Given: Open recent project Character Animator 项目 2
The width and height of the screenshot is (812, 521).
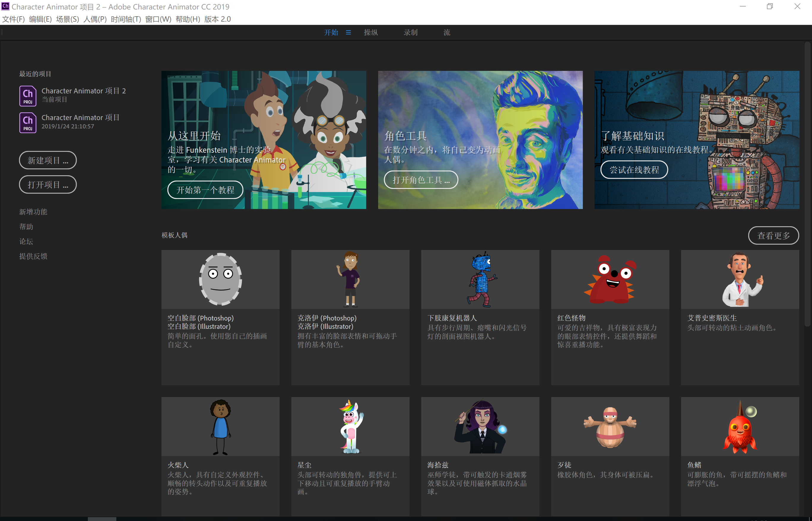Looking at the screenshot, I should (x=84, y=91).
